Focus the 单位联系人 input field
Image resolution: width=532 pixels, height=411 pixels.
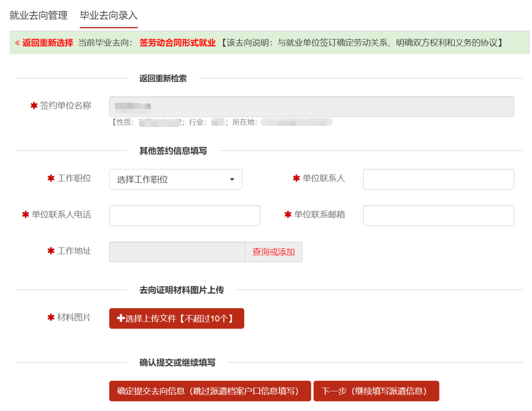[438, 179]
